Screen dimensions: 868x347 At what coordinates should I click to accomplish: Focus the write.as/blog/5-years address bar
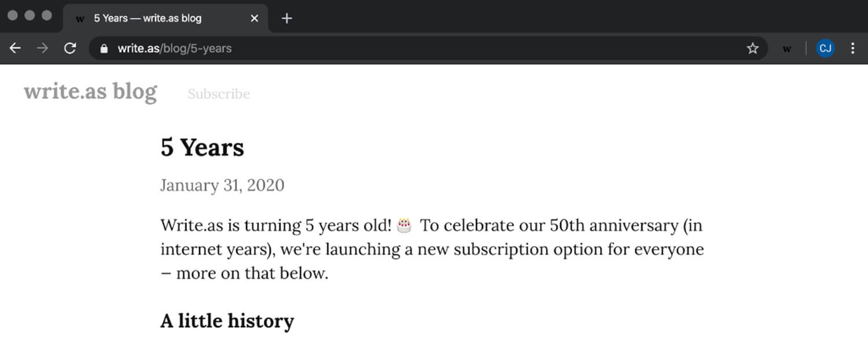coord(428,49)
